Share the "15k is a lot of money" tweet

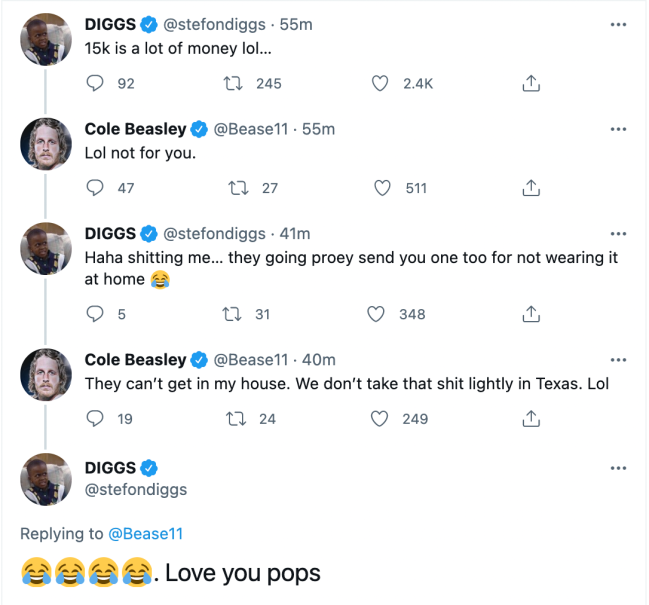pos(532,84)
